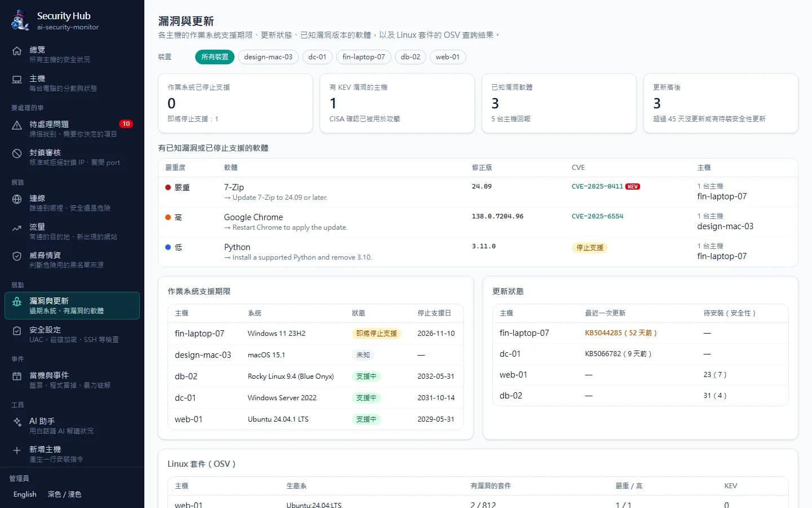The height and width of the screenshot is (508, 812).
Task: Open the AI 助手 sparkle icon
Action: tap(17, 422)
